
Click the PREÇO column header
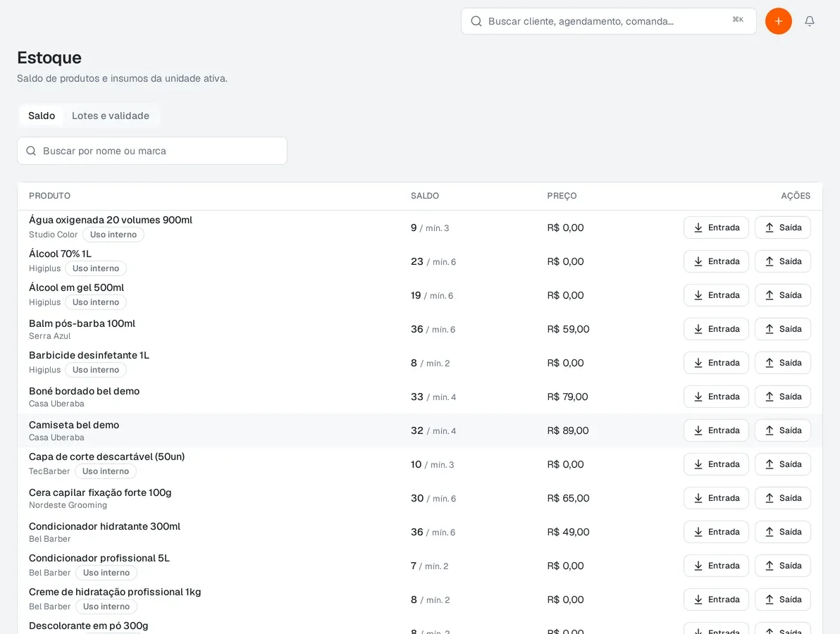(x=562, y=196)
